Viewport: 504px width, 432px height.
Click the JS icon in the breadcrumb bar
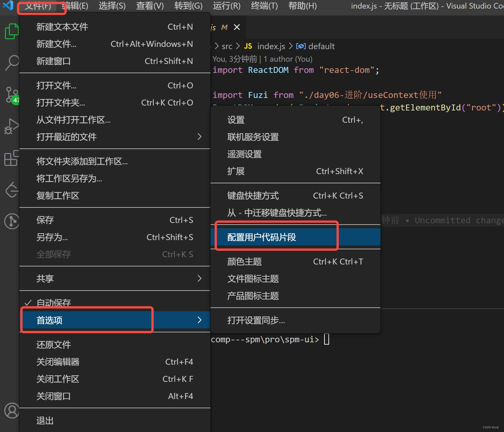[248, 46]
